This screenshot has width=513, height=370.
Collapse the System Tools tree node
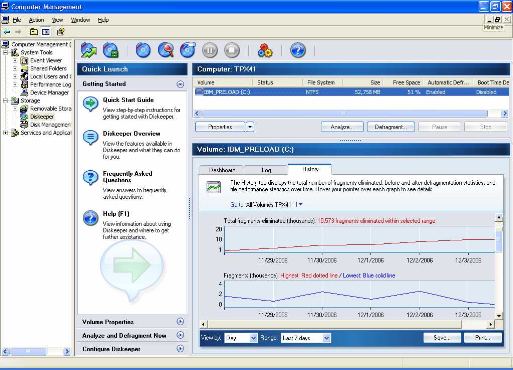point(5,52)
